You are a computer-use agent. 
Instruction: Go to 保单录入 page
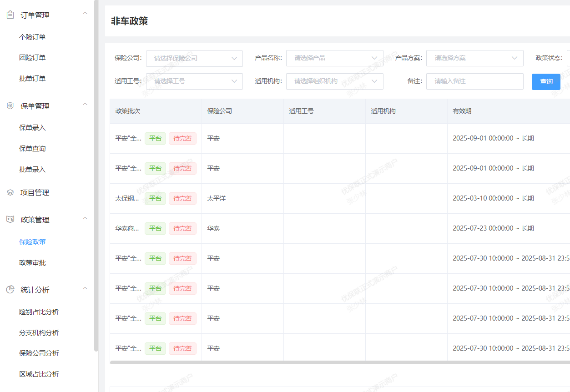tap(32, 128)
